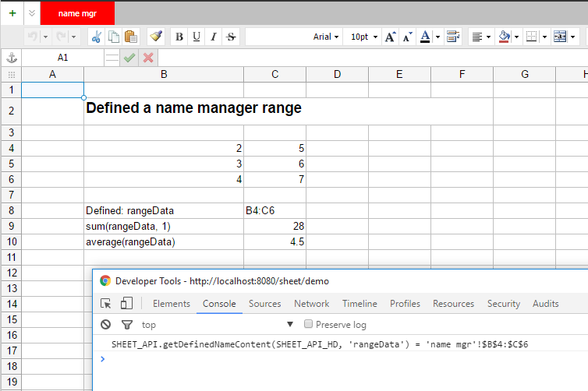Switch to the 'name mgr' sheet tab
This screenshot has height=391, width=588.
point(77,13)
